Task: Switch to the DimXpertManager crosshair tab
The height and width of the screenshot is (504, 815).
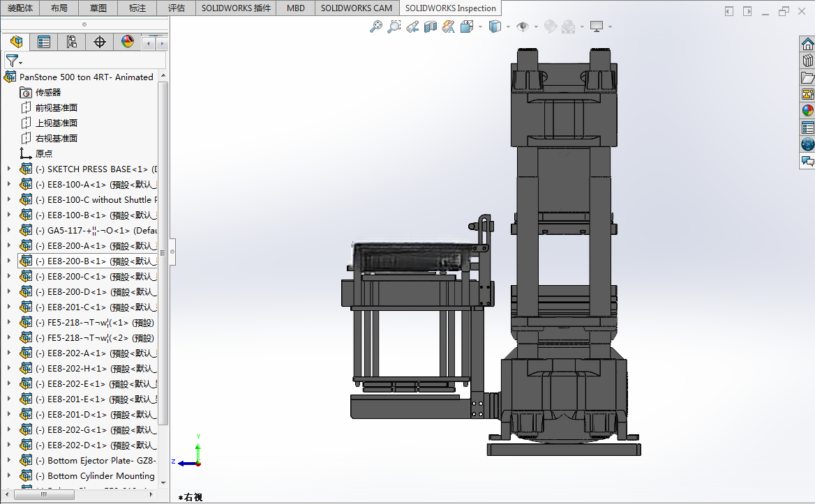Action: coord(99,42)
